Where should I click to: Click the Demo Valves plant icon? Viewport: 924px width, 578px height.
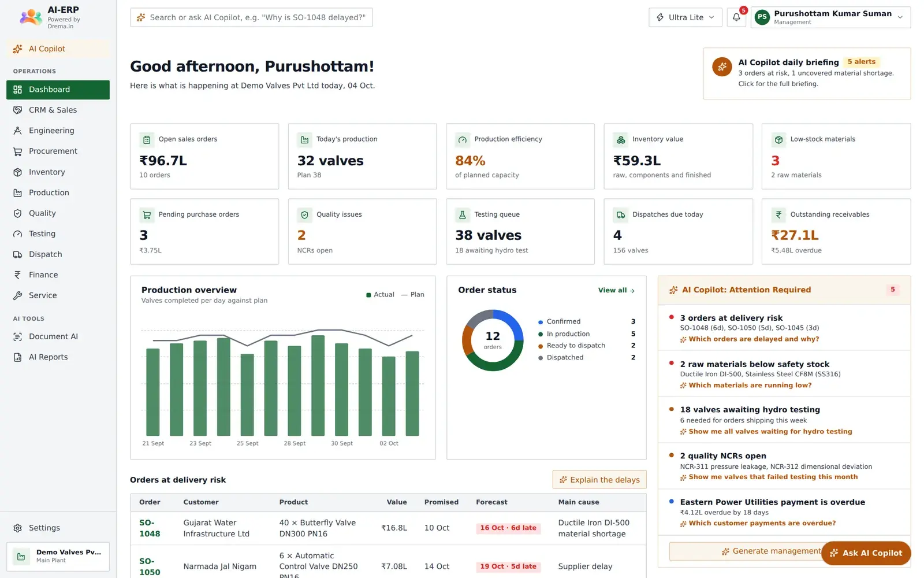pyautogui.click(x=21, y=557)
